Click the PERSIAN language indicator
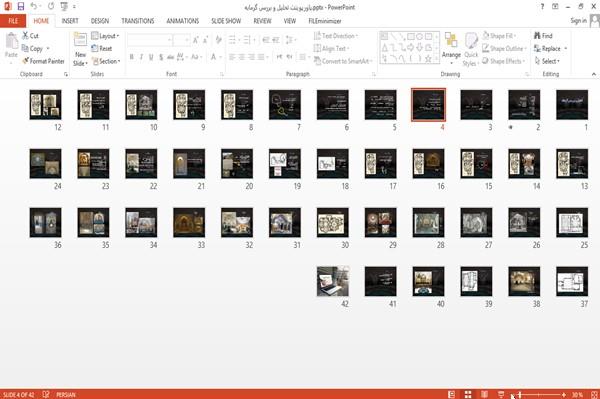This screenshot has width=600, height=399. [66, 394]
